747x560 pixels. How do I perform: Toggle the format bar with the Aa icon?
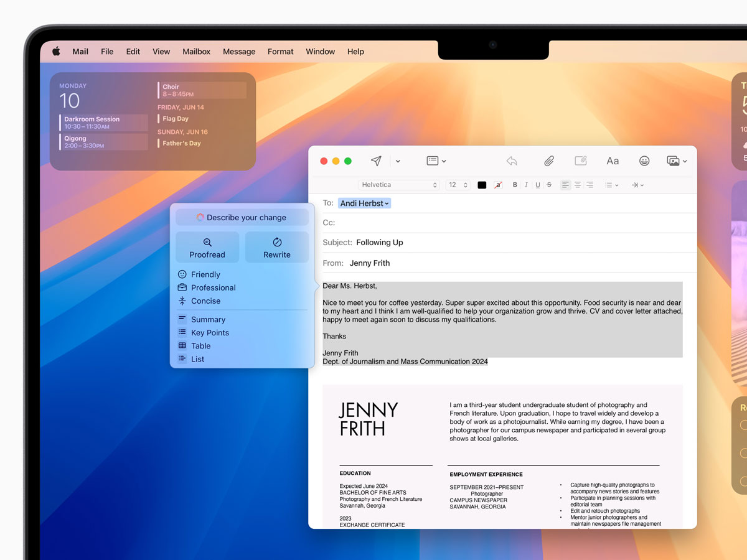click(613, 161)
